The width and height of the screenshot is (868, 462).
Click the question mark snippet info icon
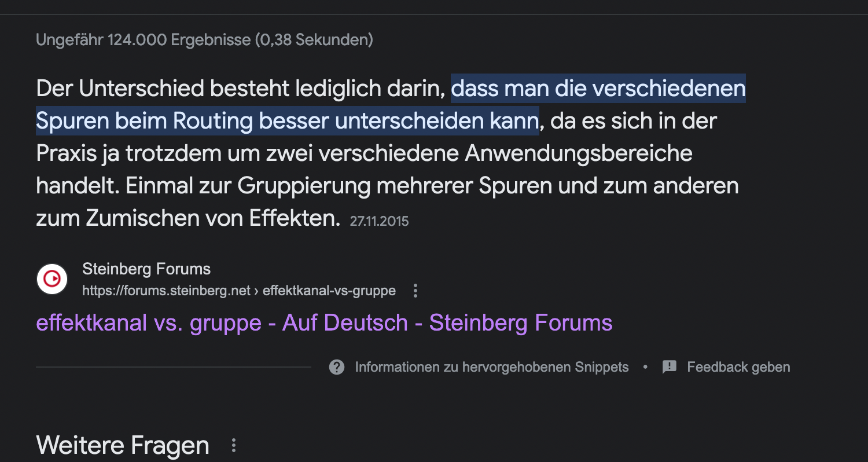pos(337,367)
